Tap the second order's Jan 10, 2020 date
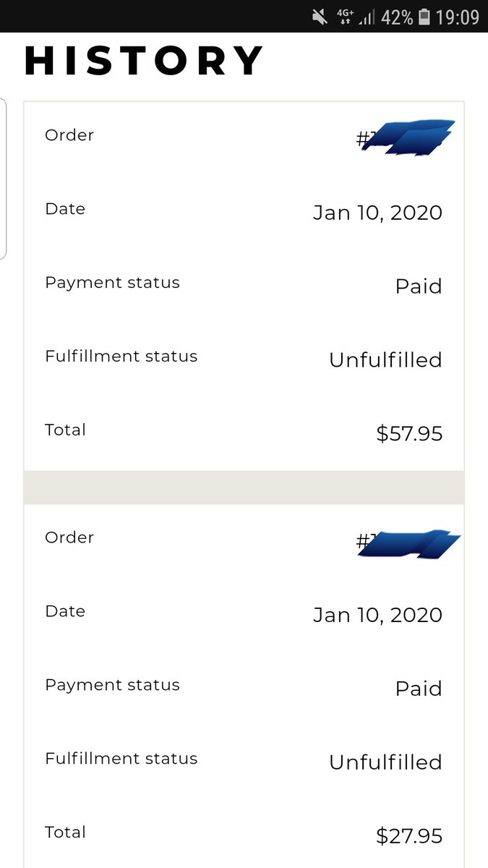 [377, 615]
